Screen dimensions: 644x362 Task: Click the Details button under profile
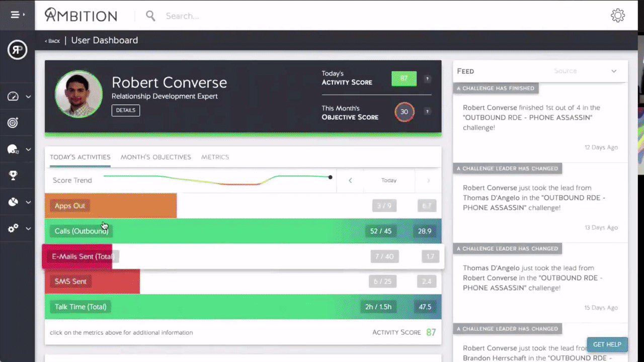(125, 111)
